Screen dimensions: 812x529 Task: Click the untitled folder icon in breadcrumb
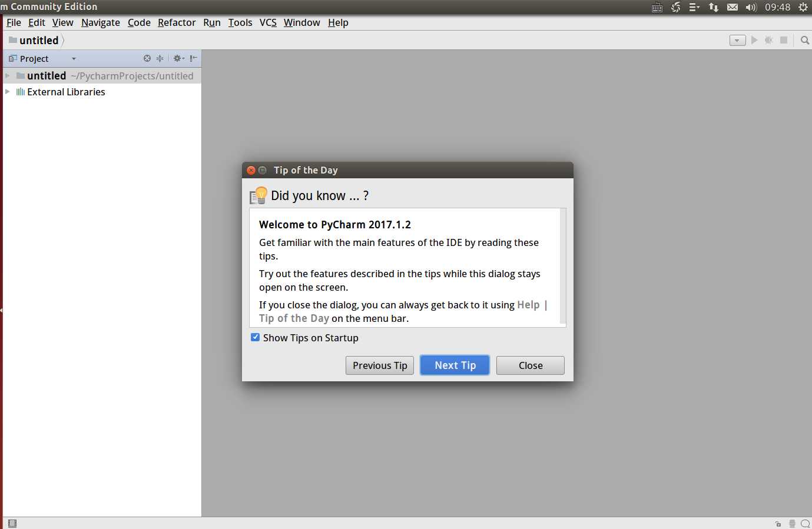point(12,40)
